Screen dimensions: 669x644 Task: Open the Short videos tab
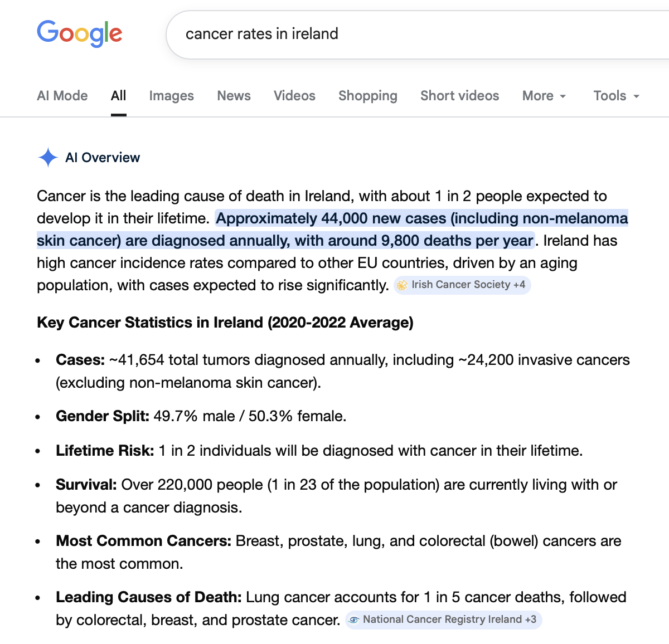click(x=459, y=96)
